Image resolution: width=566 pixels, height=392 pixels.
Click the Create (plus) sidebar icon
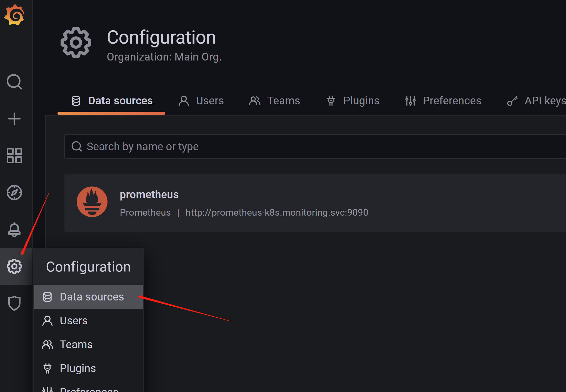(x=14, y=119)
